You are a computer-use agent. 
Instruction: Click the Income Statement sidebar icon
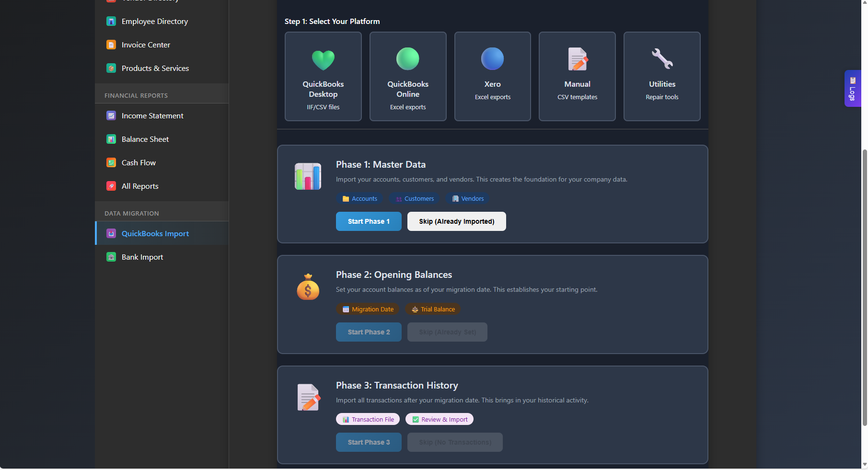[111, 115]
